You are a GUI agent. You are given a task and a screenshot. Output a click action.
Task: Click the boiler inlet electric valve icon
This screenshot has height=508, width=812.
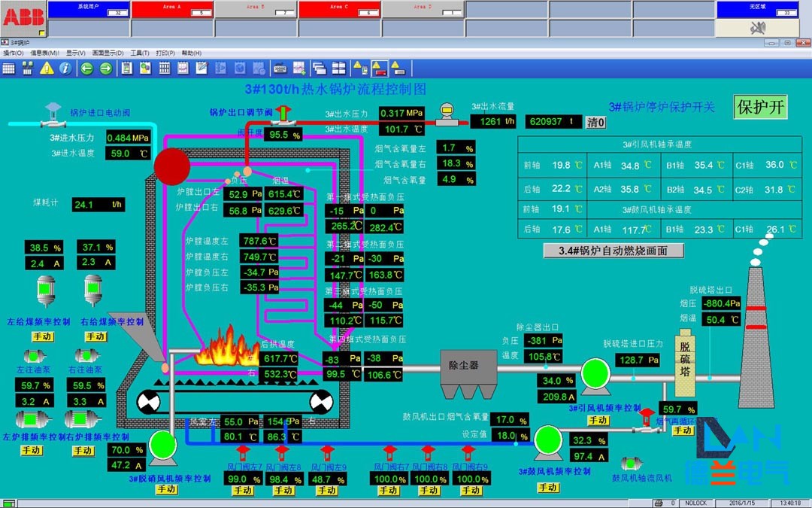click(x=53, y=115)
